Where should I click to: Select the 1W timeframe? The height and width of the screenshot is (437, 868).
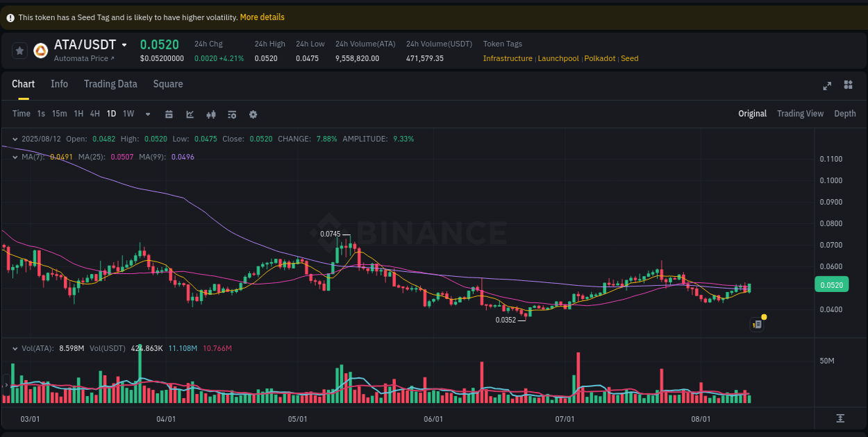[x=128, y=114]
